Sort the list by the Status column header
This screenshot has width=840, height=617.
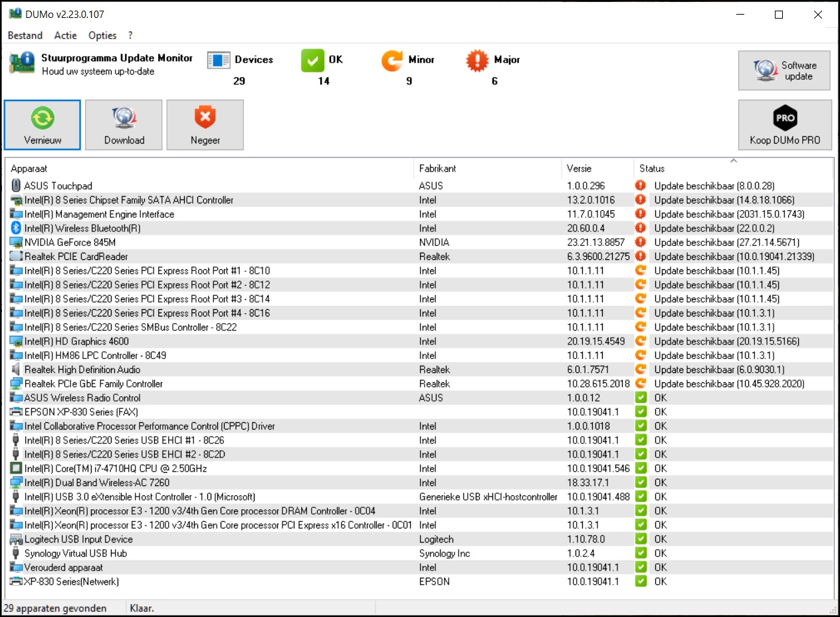coord(734,168)
